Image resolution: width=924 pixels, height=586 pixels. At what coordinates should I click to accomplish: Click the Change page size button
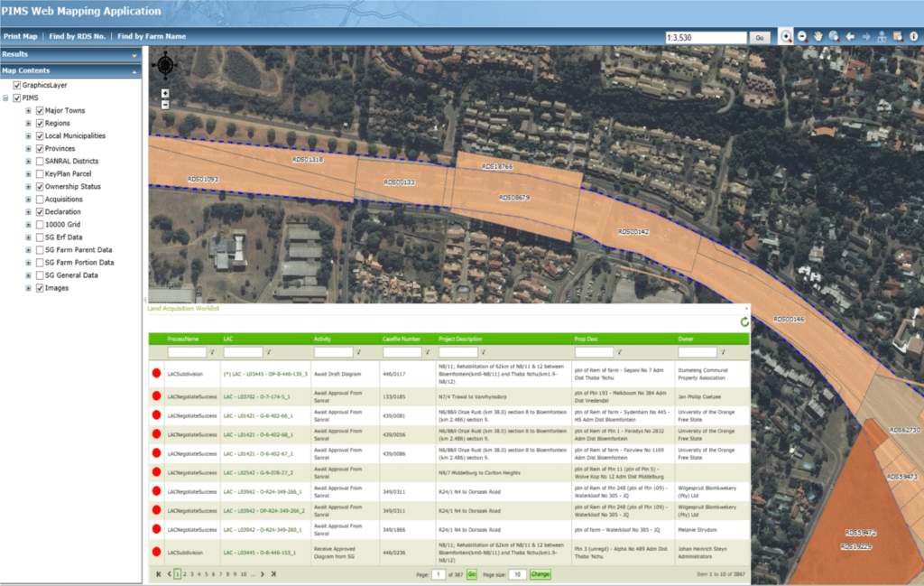(x=541, y=574)
